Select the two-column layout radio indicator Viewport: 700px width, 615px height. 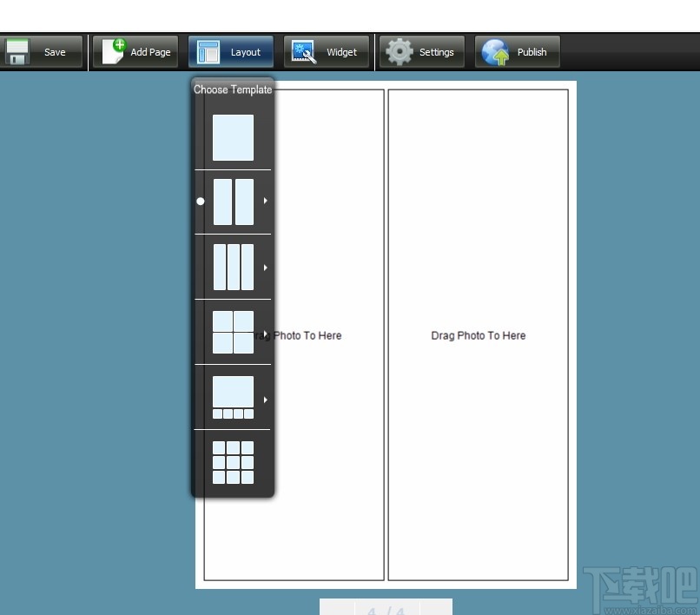[x=201, y=201]
